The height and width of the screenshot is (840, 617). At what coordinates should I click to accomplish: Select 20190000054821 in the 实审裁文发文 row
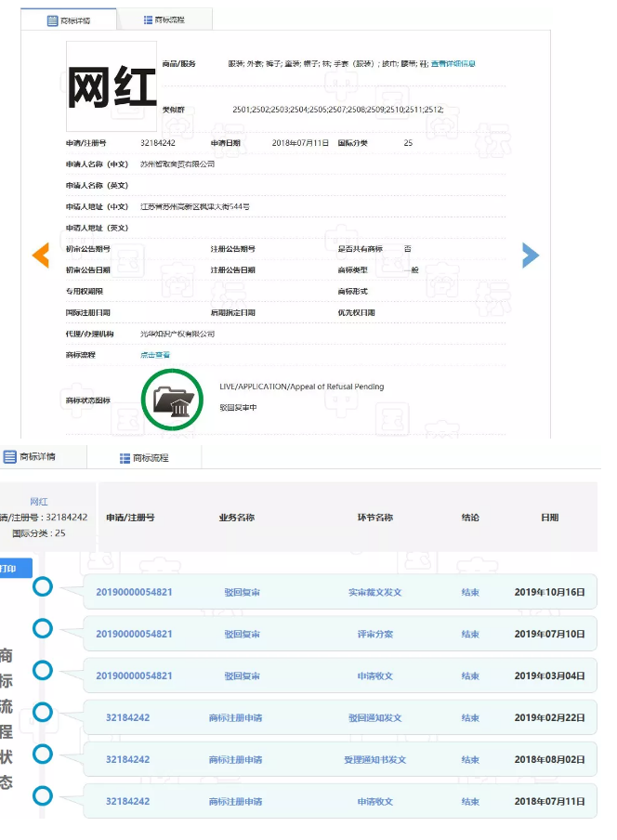tap(134, 592)
